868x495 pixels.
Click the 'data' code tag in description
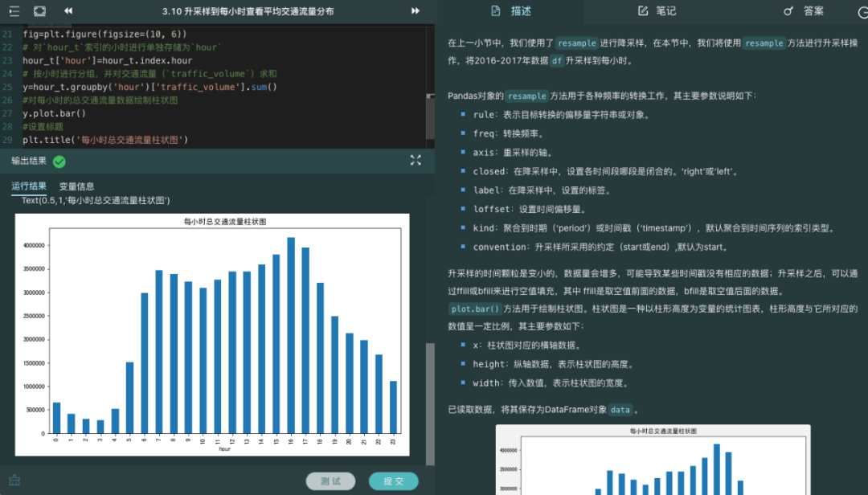coord(620,410)
